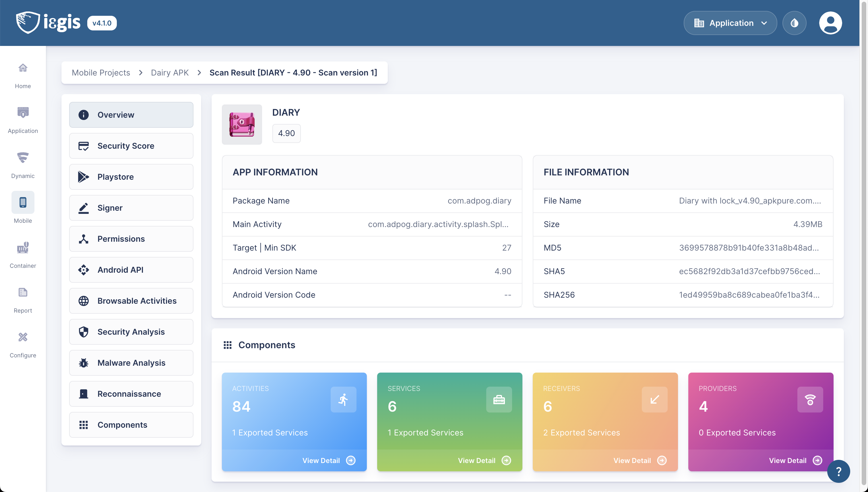Click the user profile avatar icon
Viewport: 868px width, 492px height.
(830, 23)
